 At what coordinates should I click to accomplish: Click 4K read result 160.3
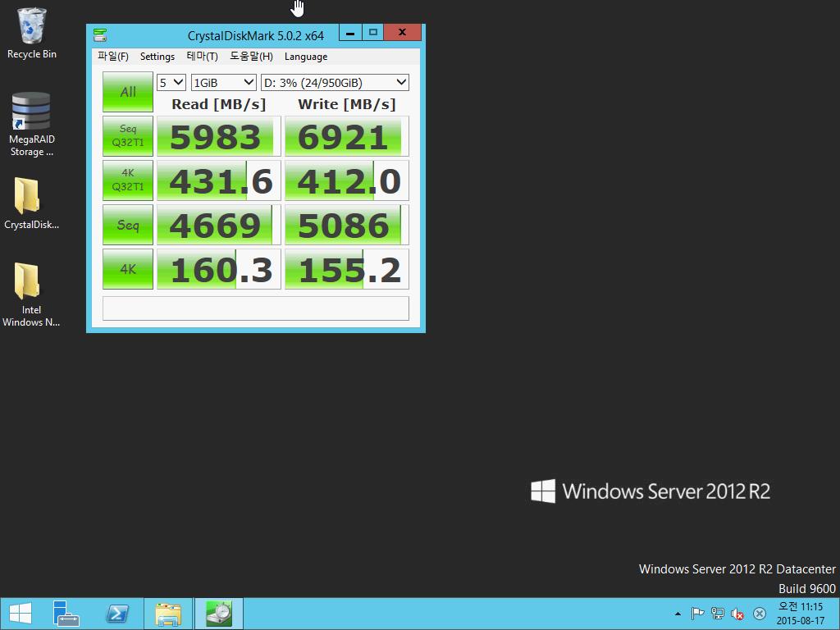pos(218,269)
